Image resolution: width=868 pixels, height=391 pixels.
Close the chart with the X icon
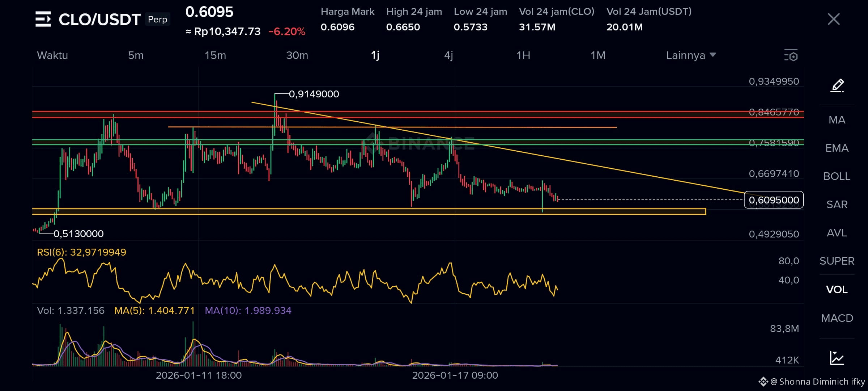point(834,19)
